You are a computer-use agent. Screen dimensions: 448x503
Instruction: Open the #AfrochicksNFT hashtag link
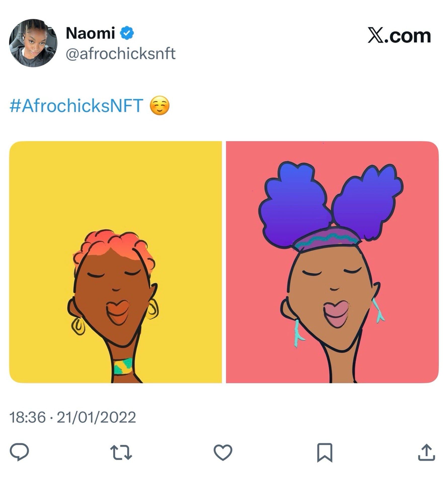76,106
